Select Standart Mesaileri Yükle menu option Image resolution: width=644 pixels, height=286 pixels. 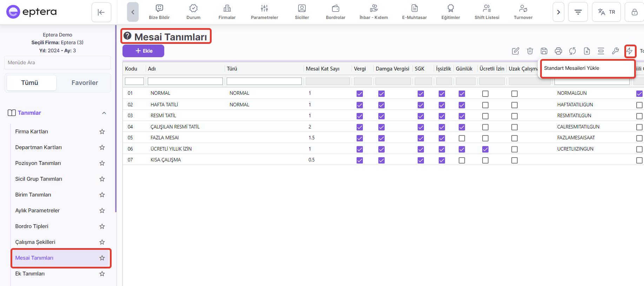[571, 68]
